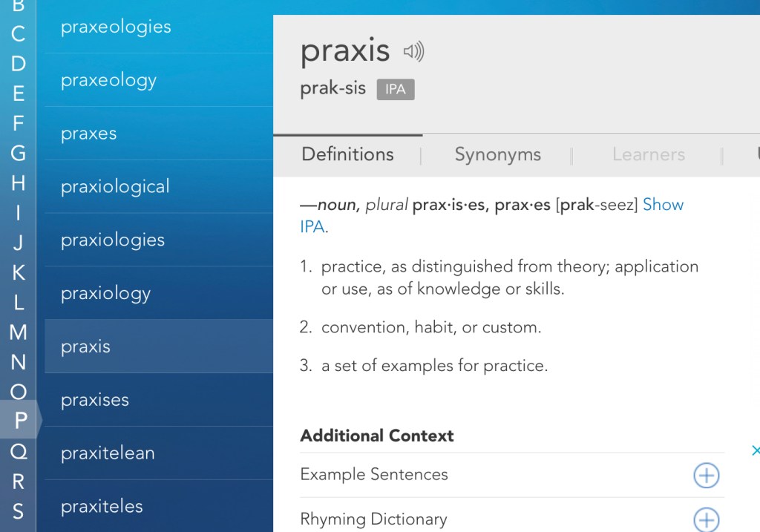Open the Definitions tab
This screenshot has height=532, width=760.
tap(347, 154)
